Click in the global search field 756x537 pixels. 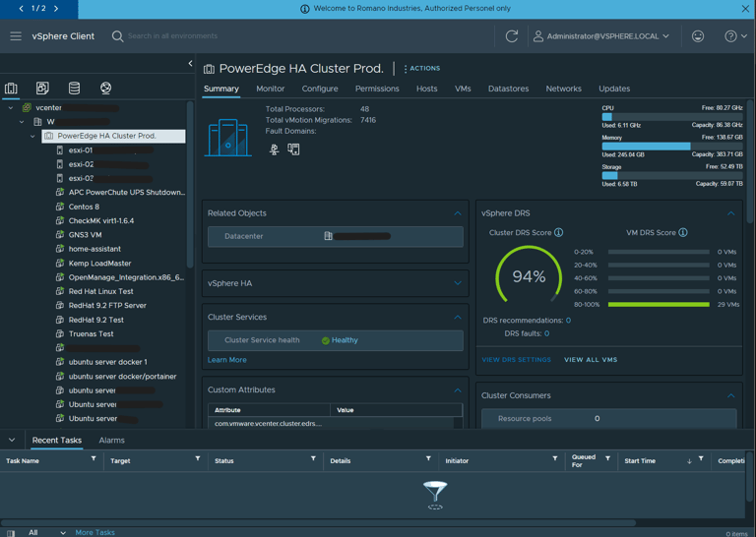(172, 36)
